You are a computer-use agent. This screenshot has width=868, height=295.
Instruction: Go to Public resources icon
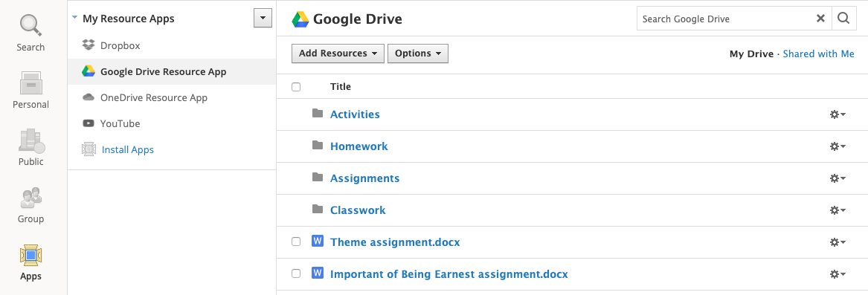click(30, 147)
